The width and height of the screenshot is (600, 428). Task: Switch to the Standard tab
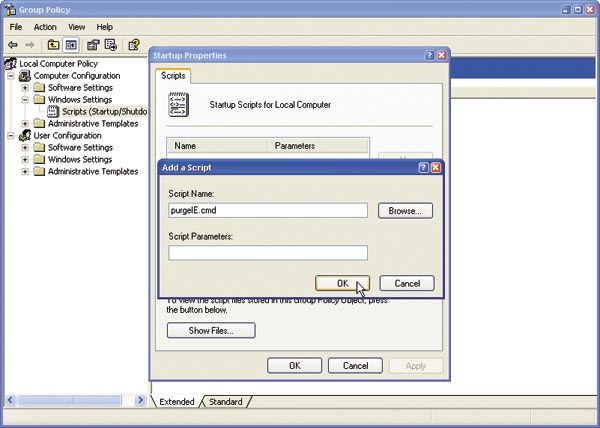[225, 402]
